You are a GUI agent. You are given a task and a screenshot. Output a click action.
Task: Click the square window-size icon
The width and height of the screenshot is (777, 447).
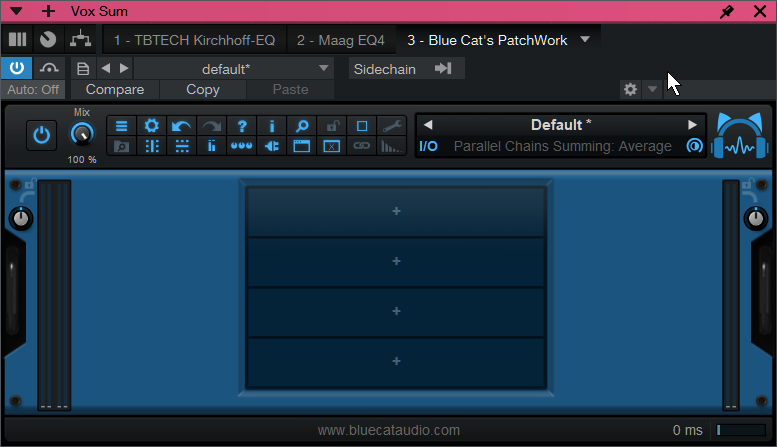pyautogui.click(x=362, y=126)
